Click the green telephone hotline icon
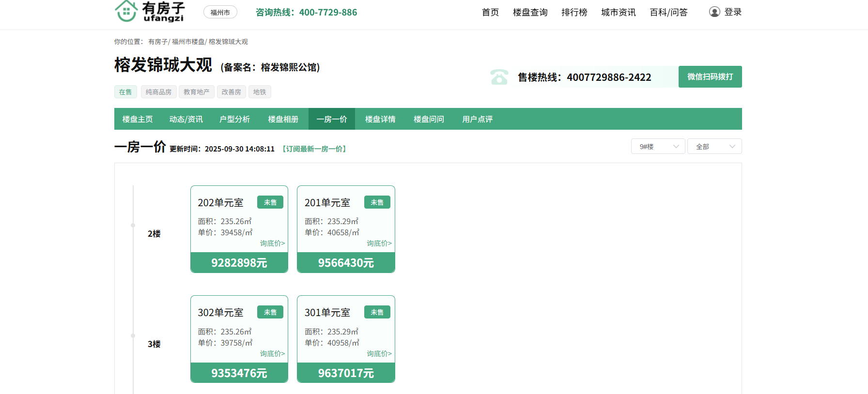 (499, 77)
